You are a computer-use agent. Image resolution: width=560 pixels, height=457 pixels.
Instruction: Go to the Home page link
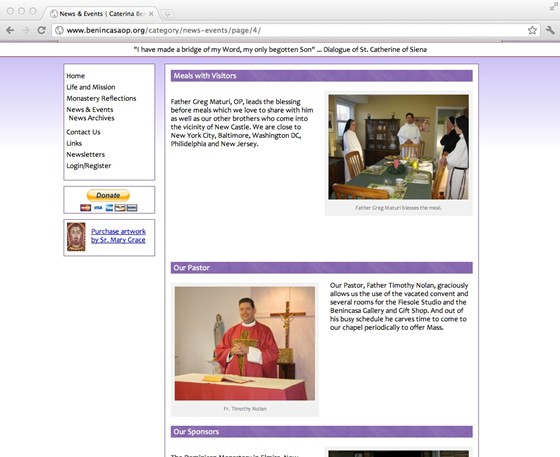pyautogui.click(x=76, y=76)
